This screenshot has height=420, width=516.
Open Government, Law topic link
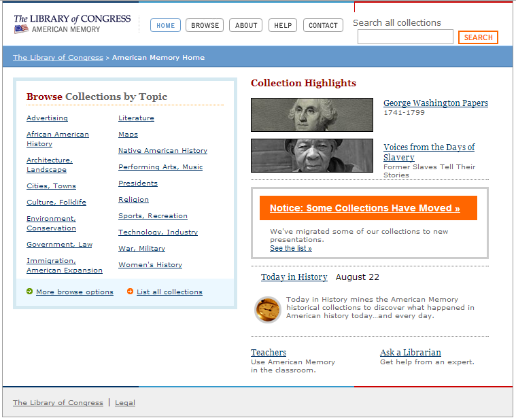pyautogui.click(x=59, y=245)
